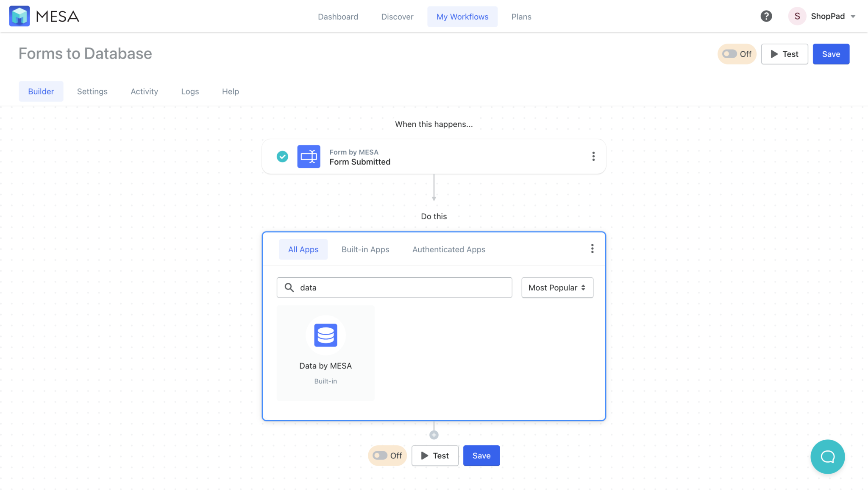868x497 pixels.
Task: Enable the Off toggle near the bottom Save button
Action: pos(380,455)
